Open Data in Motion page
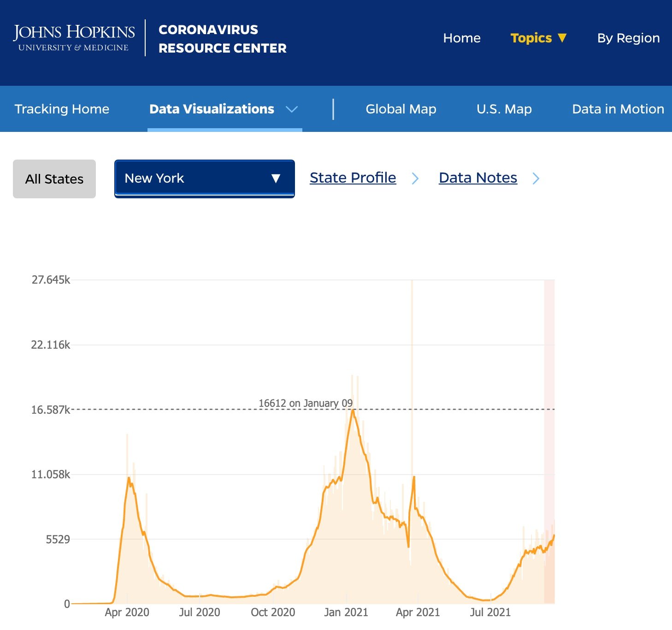The image size is (672, 630). pos(618,109)
